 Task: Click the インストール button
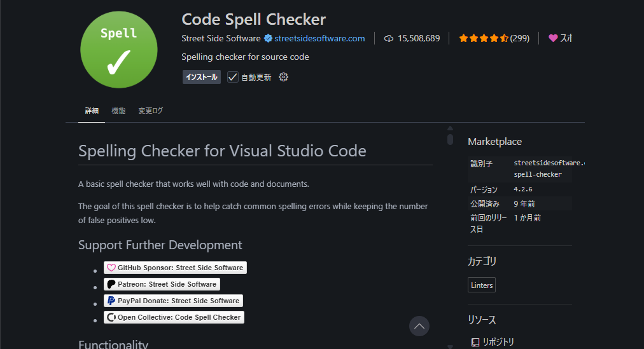click(x=202, y=77)
